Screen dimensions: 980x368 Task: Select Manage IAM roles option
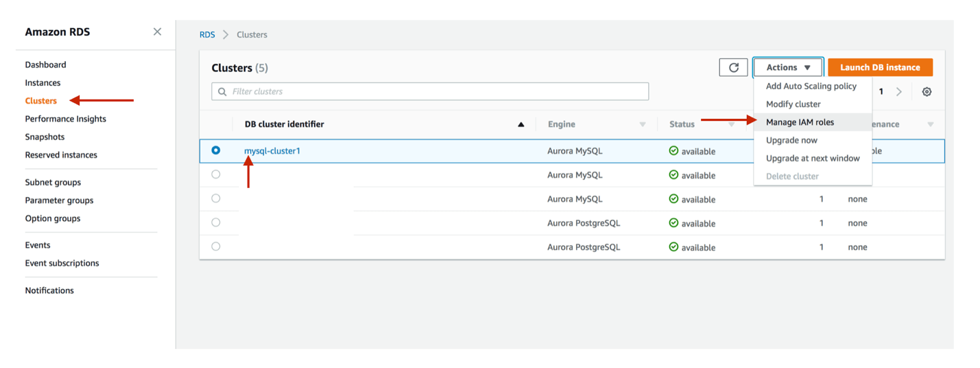pos(812,122)
